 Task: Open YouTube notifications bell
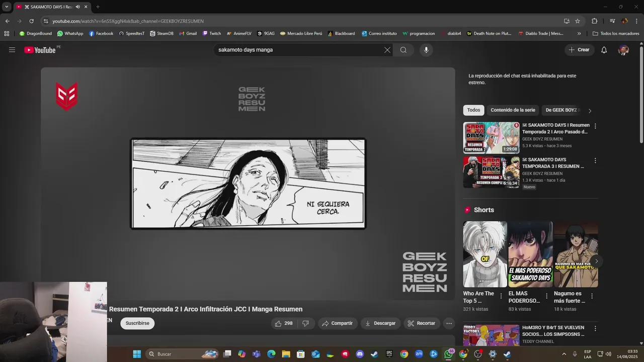(604, 50)
